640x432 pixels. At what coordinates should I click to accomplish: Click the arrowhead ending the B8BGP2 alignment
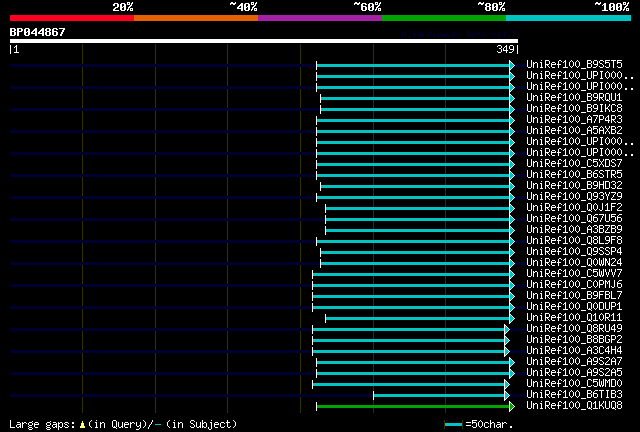click(x=507, y=340)
